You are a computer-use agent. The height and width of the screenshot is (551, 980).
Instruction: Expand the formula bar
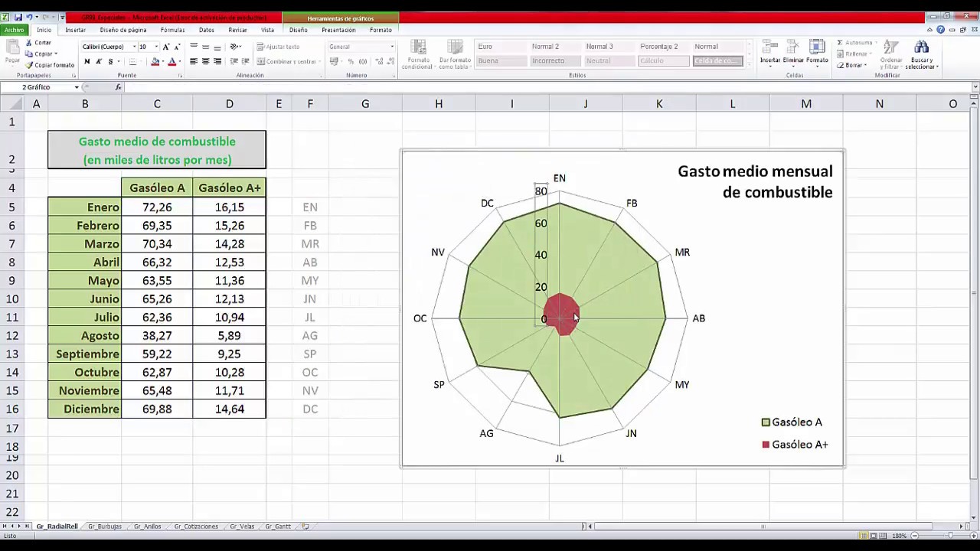pyautogui.click(x=975, y=87)
